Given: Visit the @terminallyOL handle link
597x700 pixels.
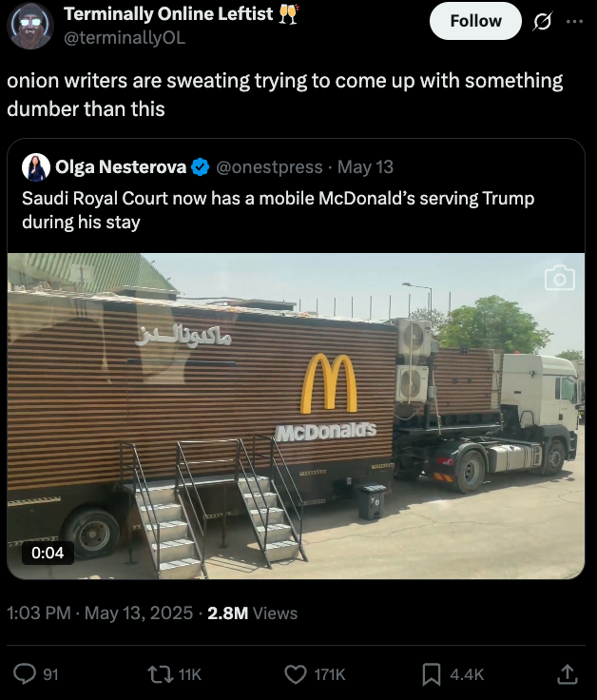Looking at the screenshot, I should (x=125, y=38).
